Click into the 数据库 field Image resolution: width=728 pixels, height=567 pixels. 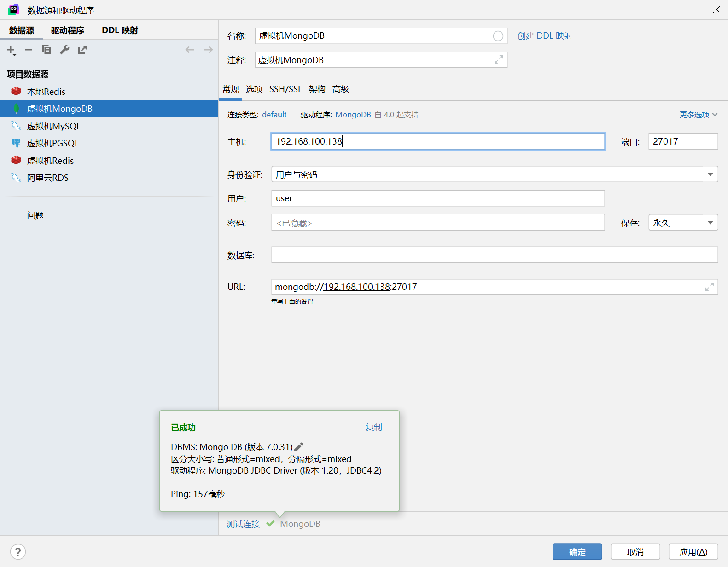coord(495,255)
